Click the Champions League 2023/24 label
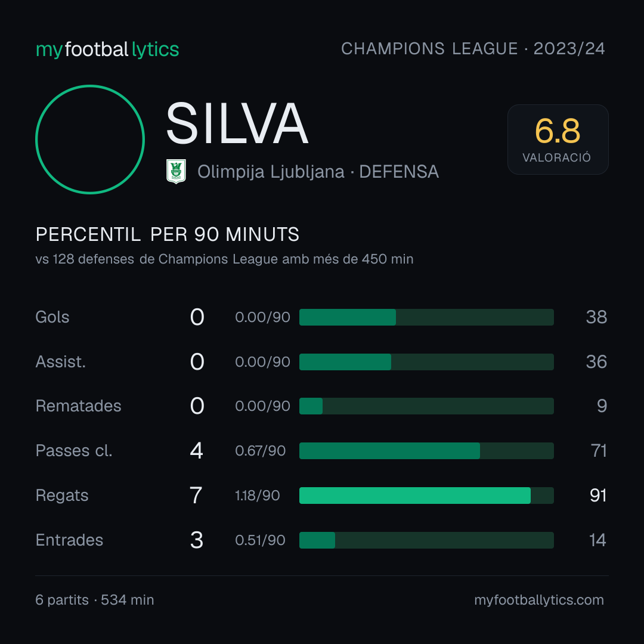This screenshot has height=644, width=644. point(473,48)
